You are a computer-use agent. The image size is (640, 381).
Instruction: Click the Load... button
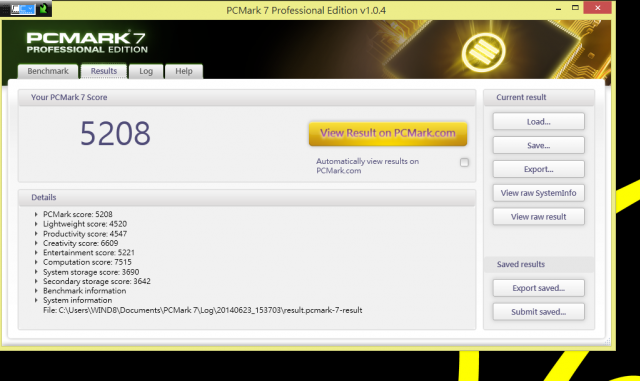(538, 122)
